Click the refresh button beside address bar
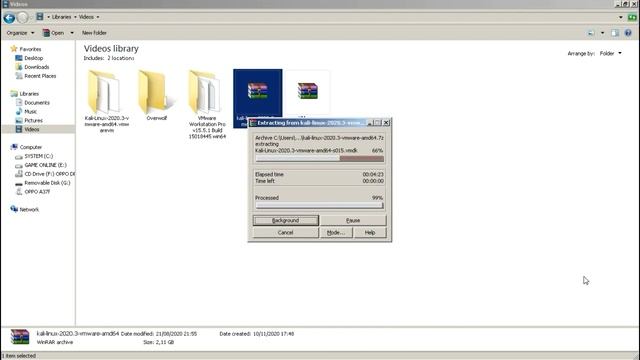Image resolution: width=640 pixels, height=360 pixels. [632, 18]
